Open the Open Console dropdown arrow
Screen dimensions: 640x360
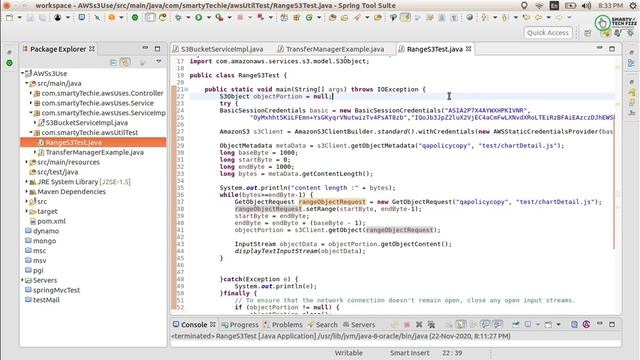click(x=558, y=324)
